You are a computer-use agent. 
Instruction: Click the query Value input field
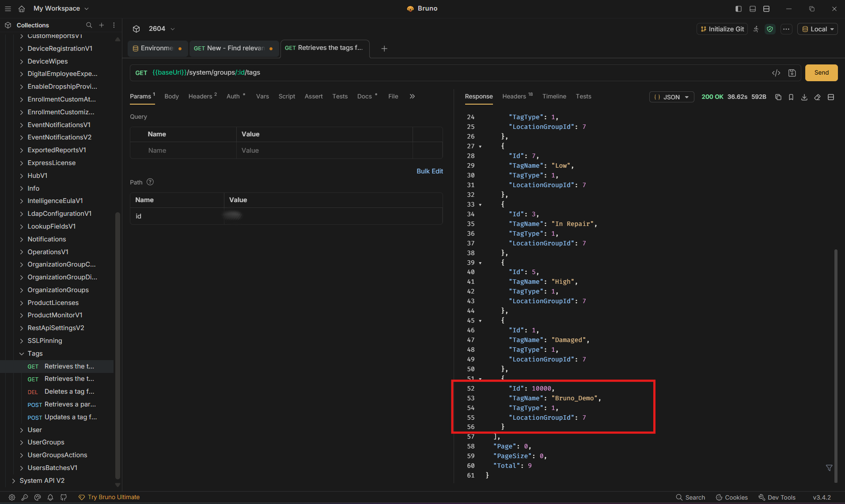tap(325, 150)
